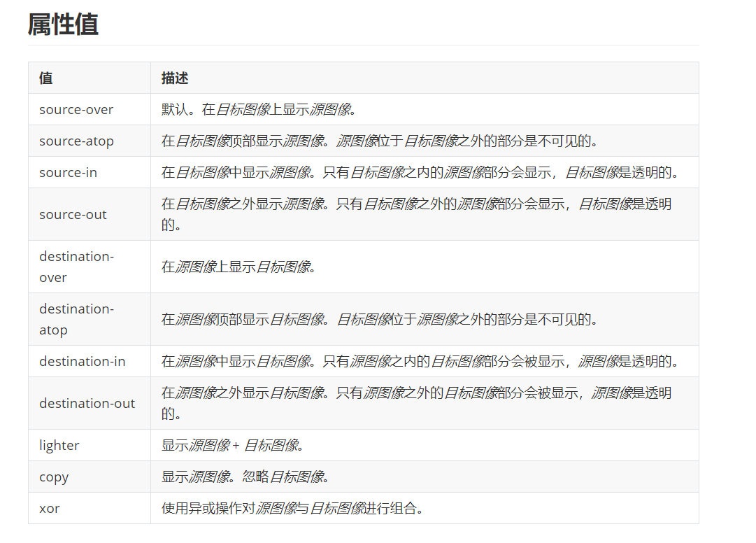The height and width of the screenshot is (543, 756).
Task: Click the source-over value cell
Action: 76,109
